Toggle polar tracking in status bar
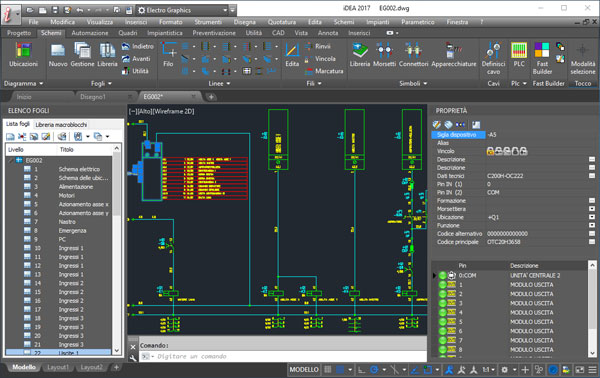This screenshot has width=600, height=378. (374, 370)
